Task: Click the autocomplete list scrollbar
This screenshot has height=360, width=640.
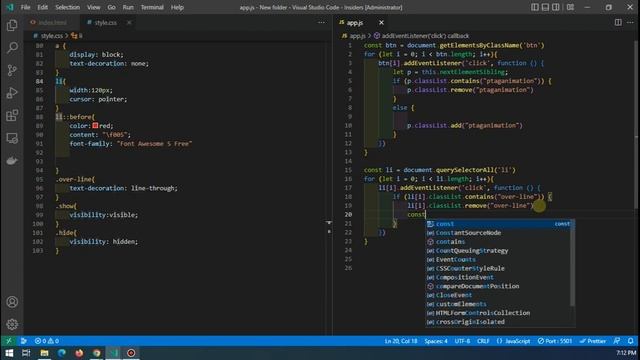Action: pos(572,264)
